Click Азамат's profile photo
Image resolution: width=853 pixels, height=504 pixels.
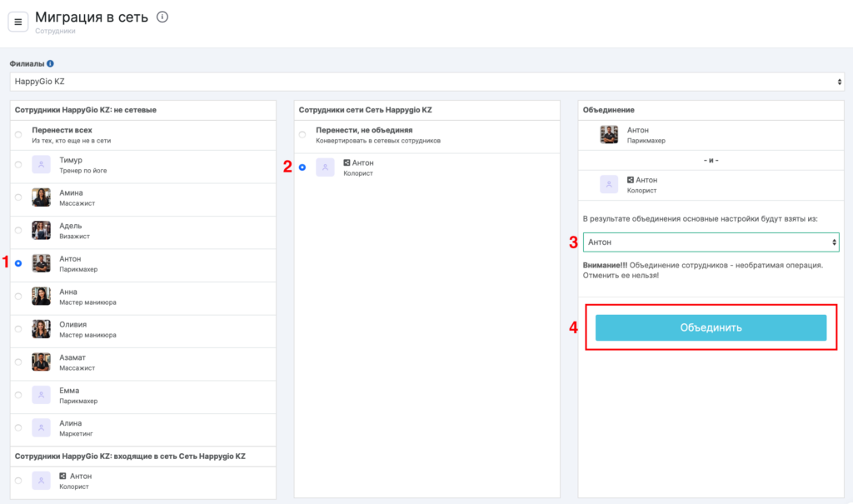point(41,362)
